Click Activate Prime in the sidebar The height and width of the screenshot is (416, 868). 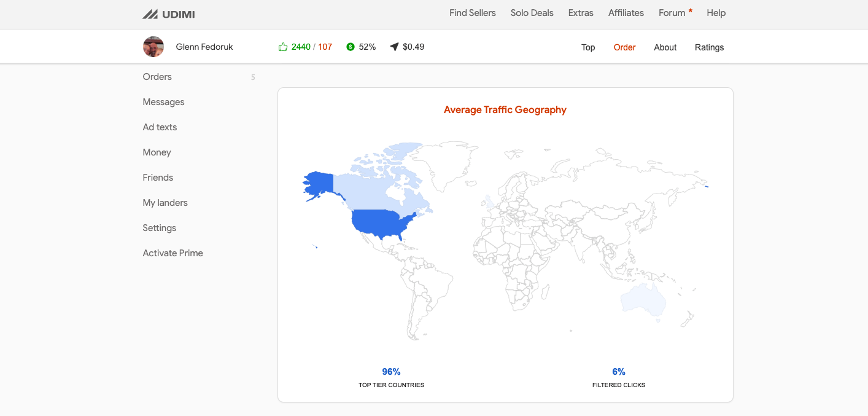coord(172,253)
